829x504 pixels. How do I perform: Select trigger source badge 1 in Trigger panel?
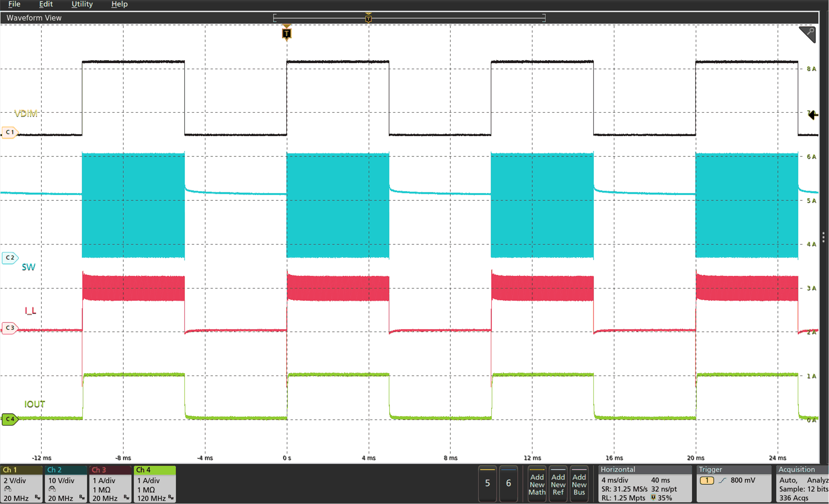pyautogui.click(x=706, y=480)
